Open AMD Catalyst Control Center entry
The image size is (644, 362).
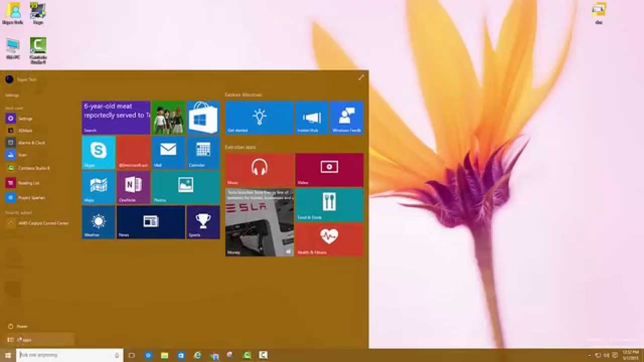(x=37, y=223)
